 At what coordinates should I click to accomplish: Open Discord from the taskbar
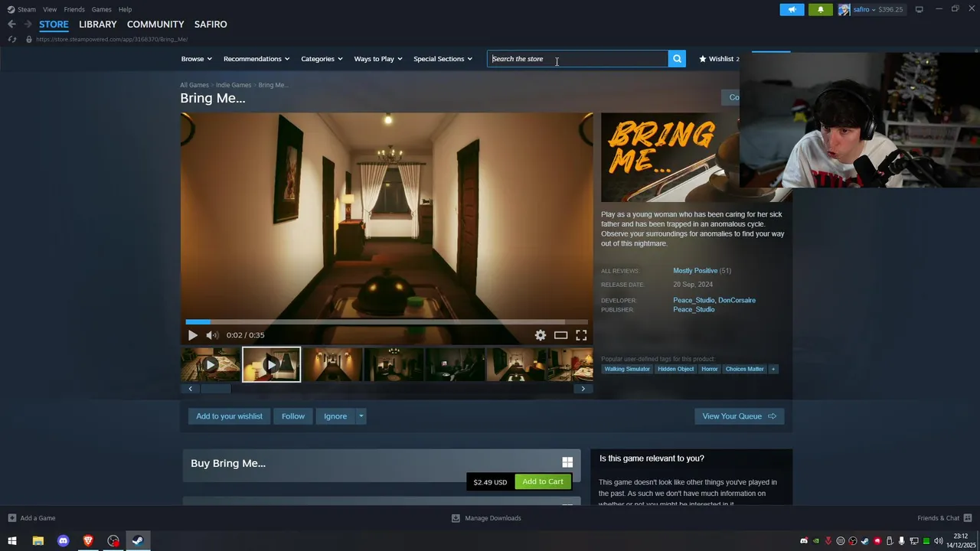click(63, 541)
